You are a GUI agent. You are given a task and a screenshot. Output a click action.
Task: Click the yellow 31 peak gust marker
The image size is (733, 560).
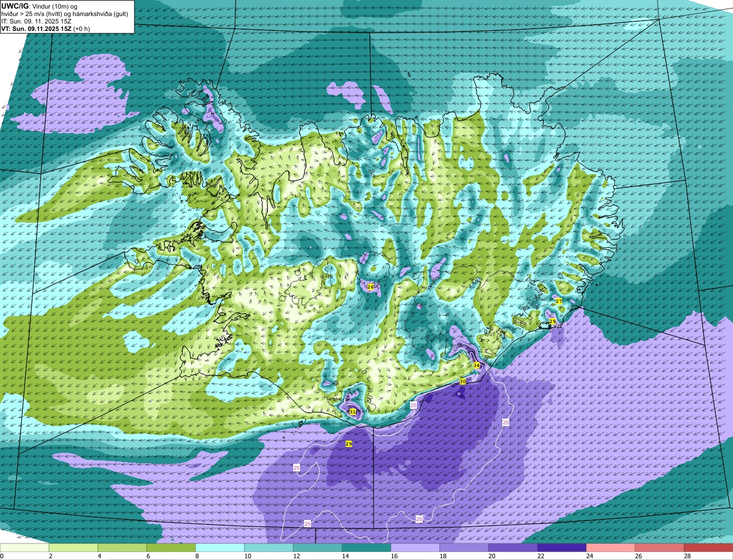(353, 412)
